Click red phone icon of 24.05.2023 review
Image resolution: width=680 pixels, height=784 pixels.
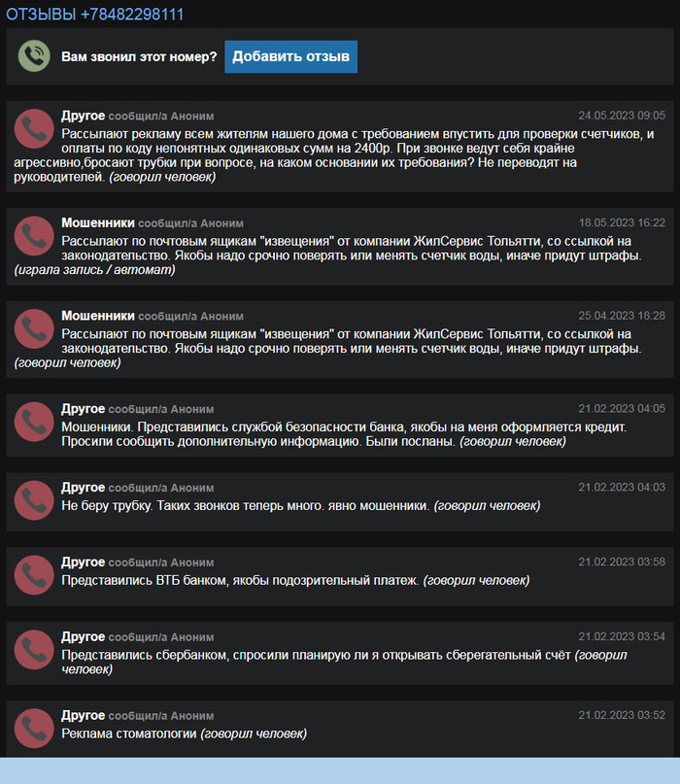(x=34, y=128)
